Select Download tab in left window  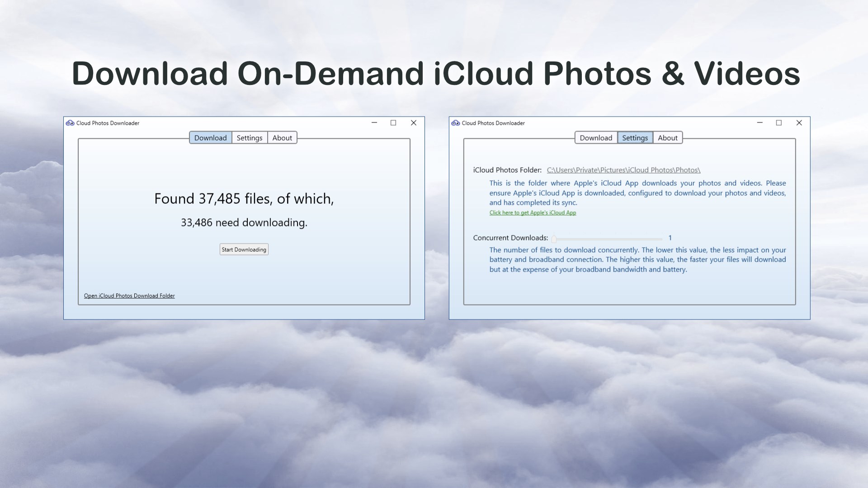click(210, 138)
